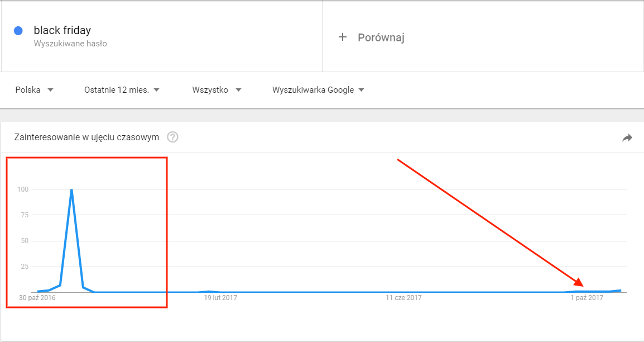The width and height of the screenshot is (644, 342).
Task: Expand the Wyszukiwarka Google dropdown
Action: [318, 90]
